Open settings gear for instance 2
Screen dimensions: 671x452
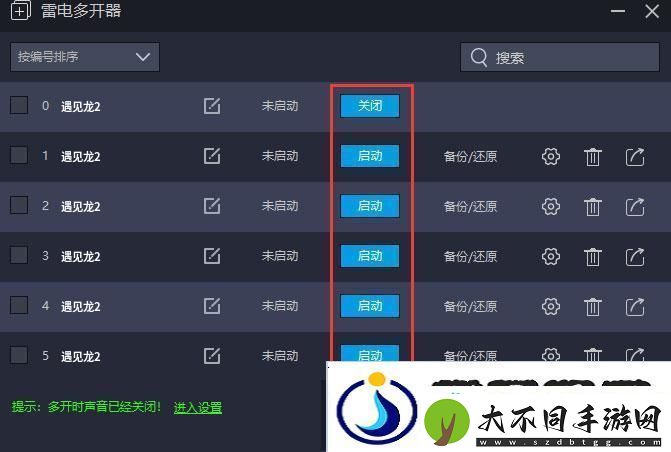[551, 207]
